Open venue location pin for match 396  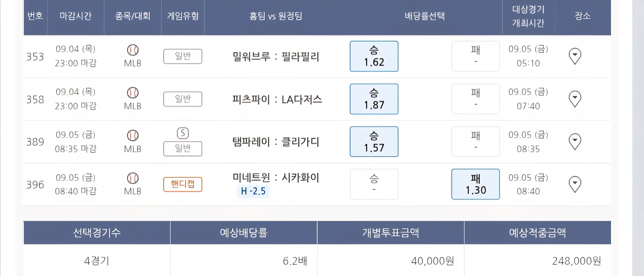point(575,184)
